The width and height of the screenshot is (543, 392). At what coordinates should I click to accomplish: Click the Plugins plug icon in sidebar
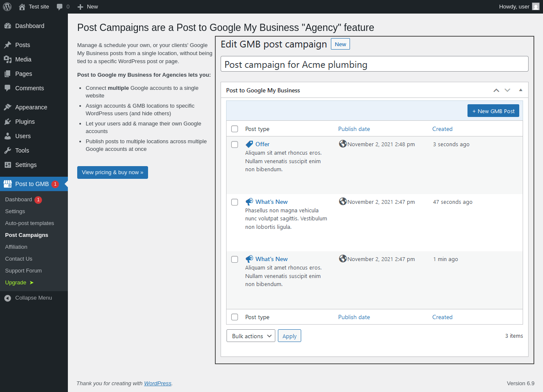(x=8, y=122)
